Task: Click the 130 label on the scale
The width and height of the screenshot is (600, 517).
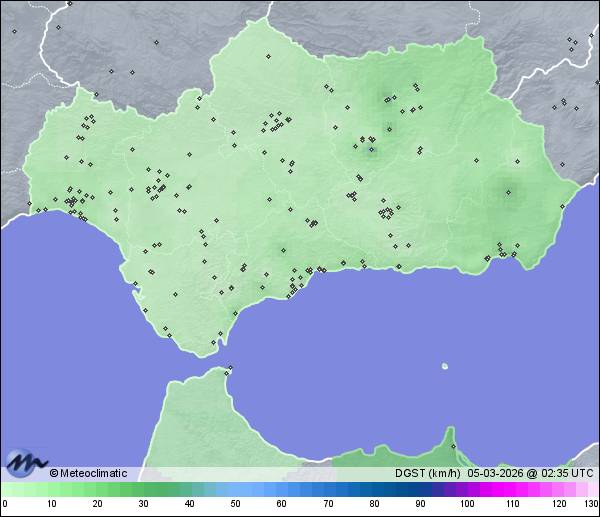Action: click(591, 503)
